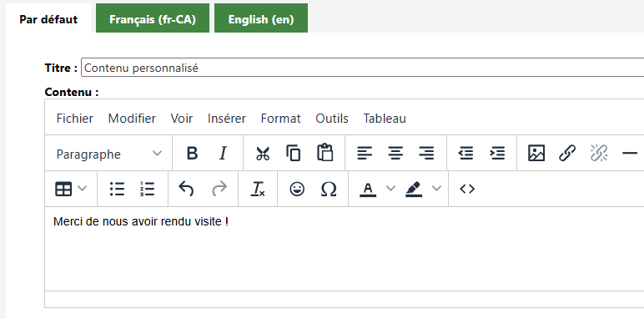Screen dimensions: 644x319
Task: Select the Français (fr-CA) tab
Action: [x=153, y=18]
